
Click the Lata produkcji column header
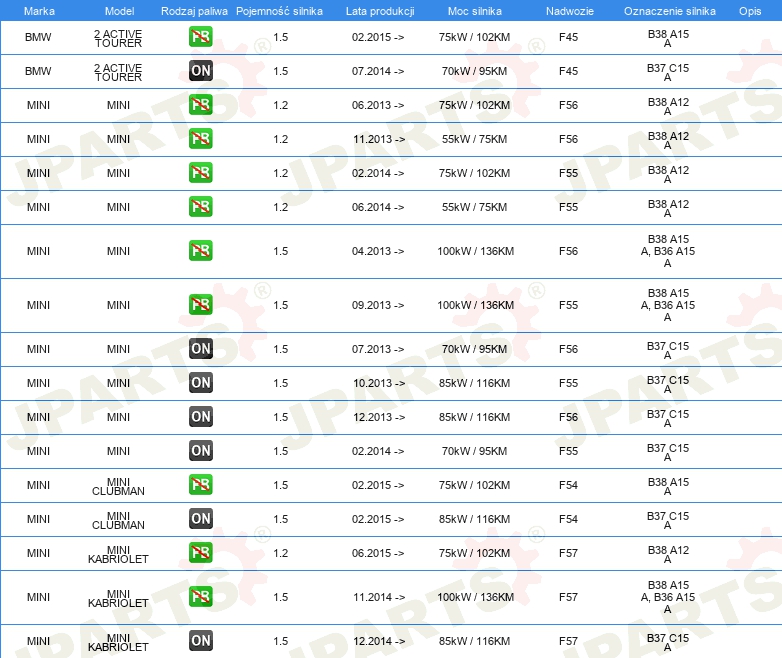click(x=380, y=11)
